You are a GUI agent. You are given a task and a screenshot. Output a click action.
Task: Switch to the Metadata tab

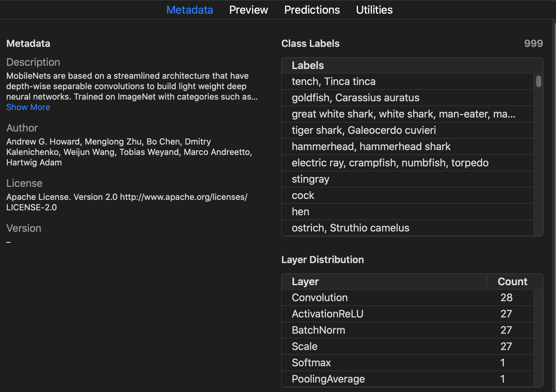pyautogui.click(x=189, y=10)
